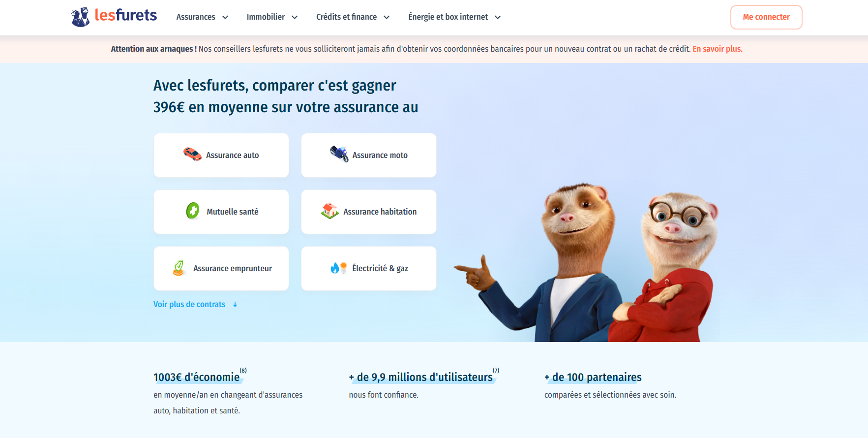Viewport: 868px width, 438px height.
Task: Click the Mutuelle santé card
Action: tap(221, 212)
